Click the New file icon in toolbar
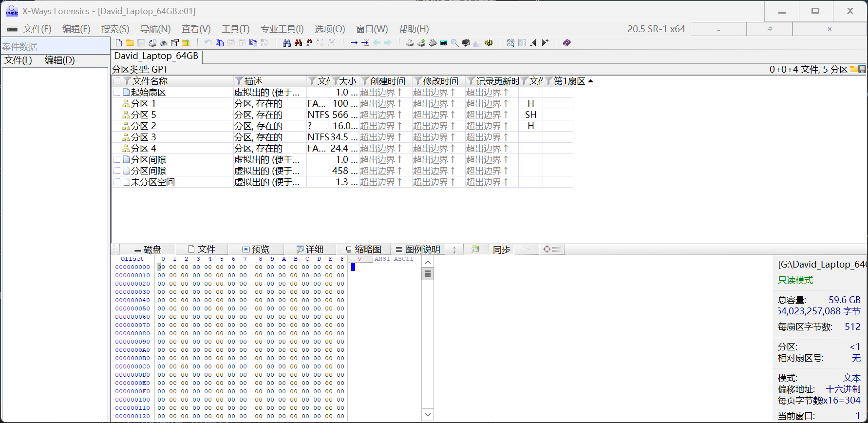 [119, 43]
